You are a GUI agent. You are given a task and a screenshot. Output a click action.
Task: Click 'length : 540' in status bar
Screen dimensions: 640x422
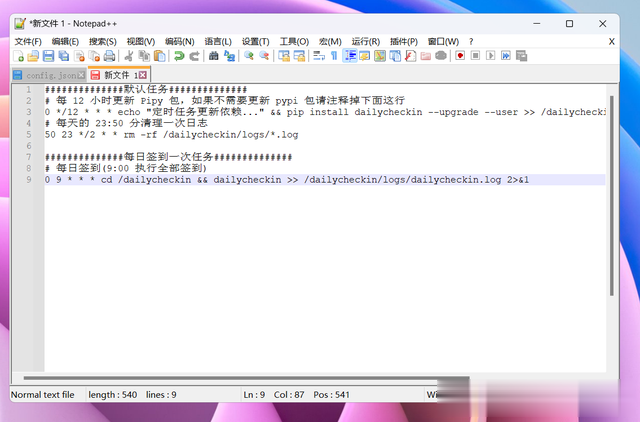pyautogui.click(x=113, y=395)
